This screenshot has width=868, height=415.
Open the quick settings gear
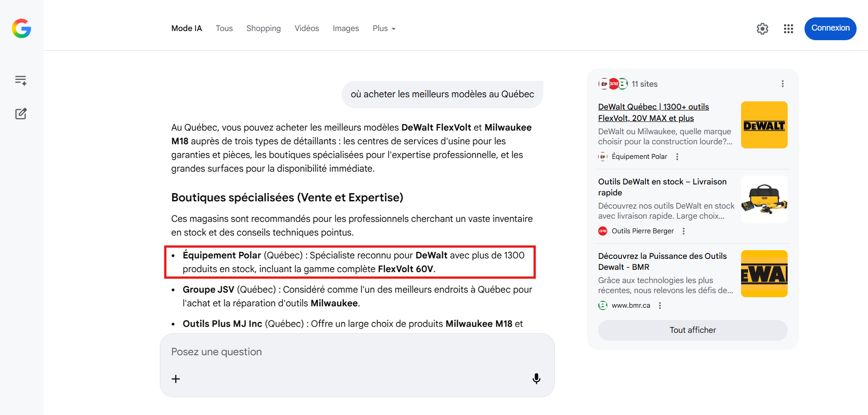tap(762, 28)
